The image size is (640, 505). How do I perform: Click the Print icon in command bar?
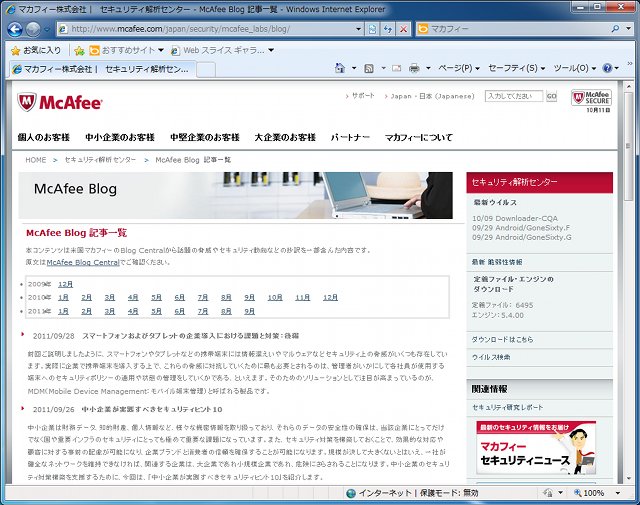pyautogui.click(x=414, y=68)
